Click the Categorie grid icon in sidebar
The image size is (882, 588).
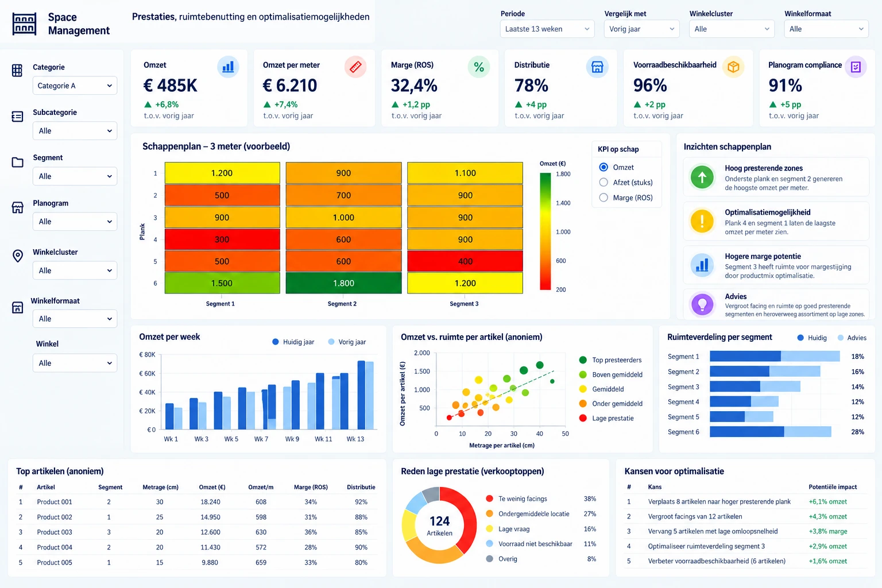point(17,70)
